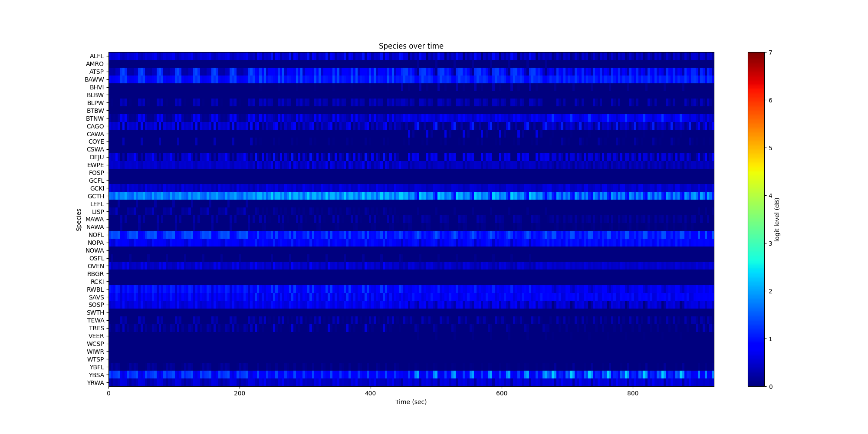
Task: Click the rotated "Species" y-axis label
Action: pos(79,220)
